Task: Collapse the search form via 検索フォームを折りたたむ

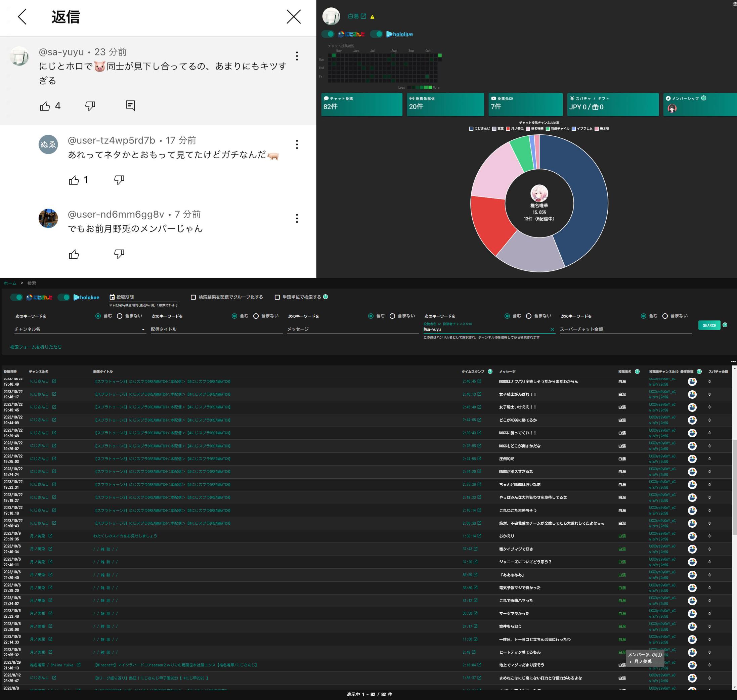Action: pos(36,347)
